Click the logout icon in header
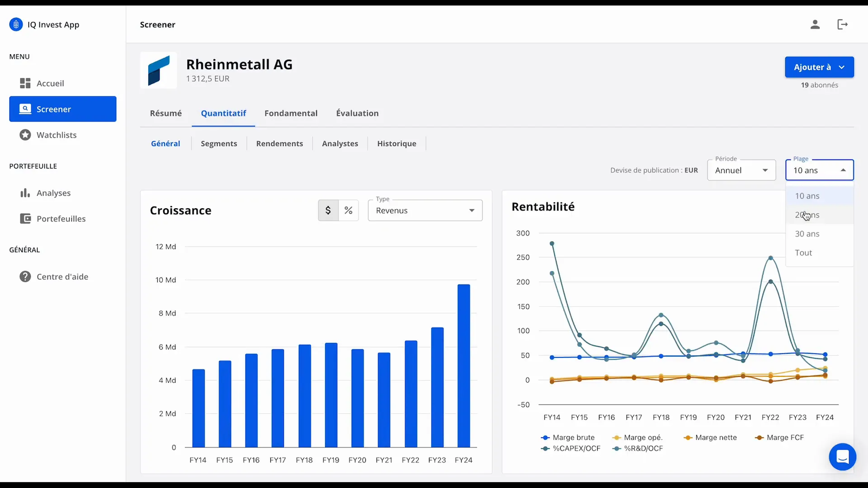 pyautogui.click(x=843, y=24)
